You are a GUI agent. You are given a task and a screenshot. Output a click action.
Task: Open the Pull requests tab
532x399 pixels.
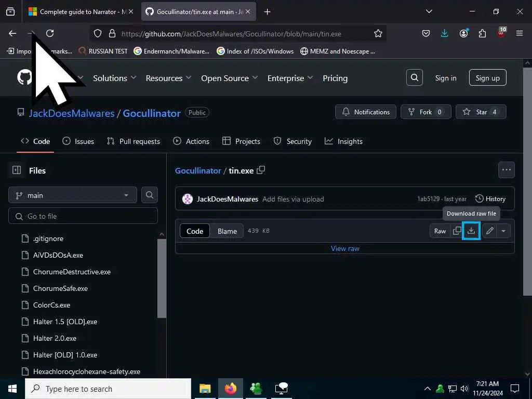tap(134, 141)
